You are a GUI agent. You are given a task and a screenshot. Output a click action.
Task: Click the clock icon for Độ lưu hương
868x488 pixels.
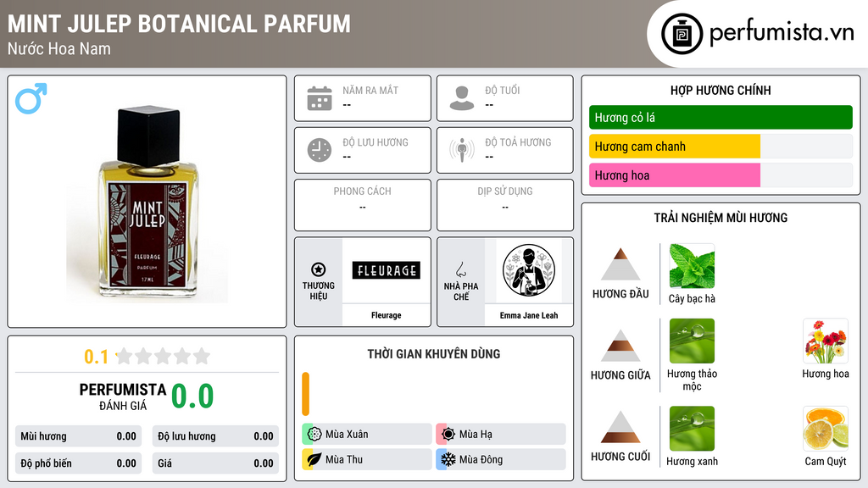coord(320,150)
